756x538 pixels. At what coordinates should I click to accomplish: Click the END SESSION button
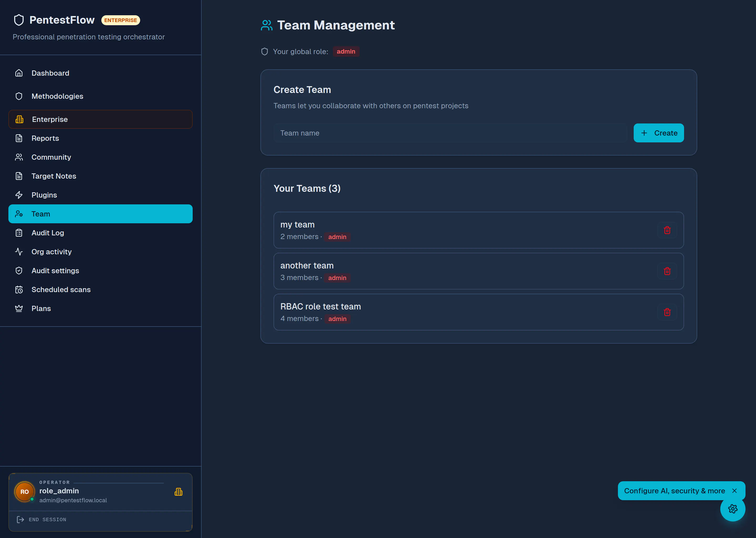click(100, 519)
